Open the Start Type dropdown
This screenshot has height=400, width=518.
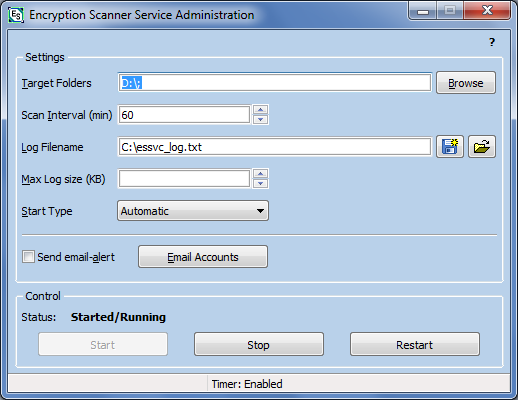pyautogui.click(x=193, y=211)
